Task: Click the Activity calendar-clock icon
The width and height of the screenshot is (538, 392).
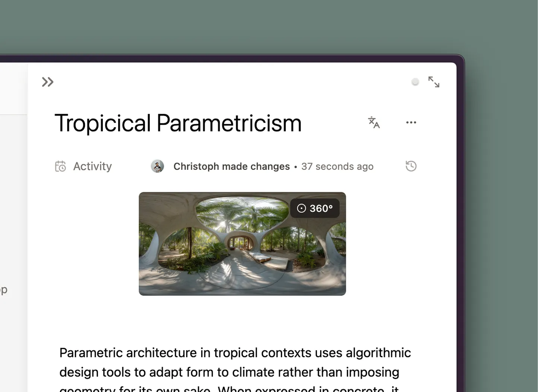Action: pyautogui.click(x=60, y=166)
